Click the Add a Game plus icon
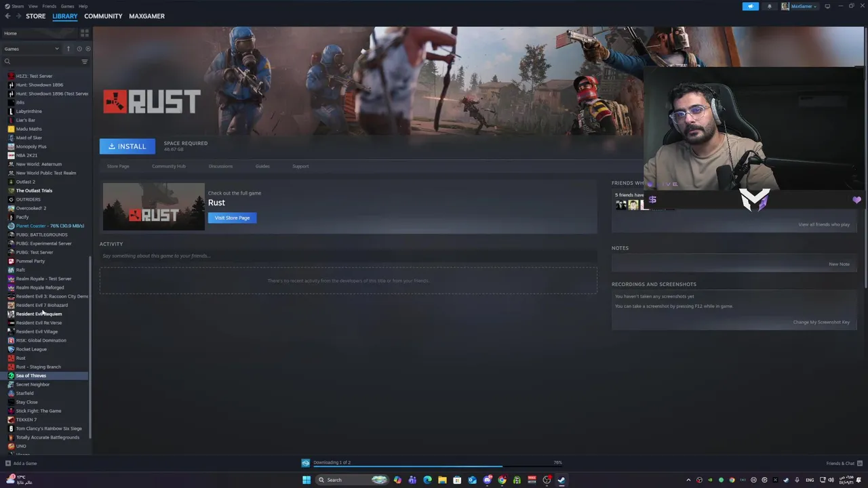Image resolution: width=868 pixels, height=488 pixels. pos(7,464)
